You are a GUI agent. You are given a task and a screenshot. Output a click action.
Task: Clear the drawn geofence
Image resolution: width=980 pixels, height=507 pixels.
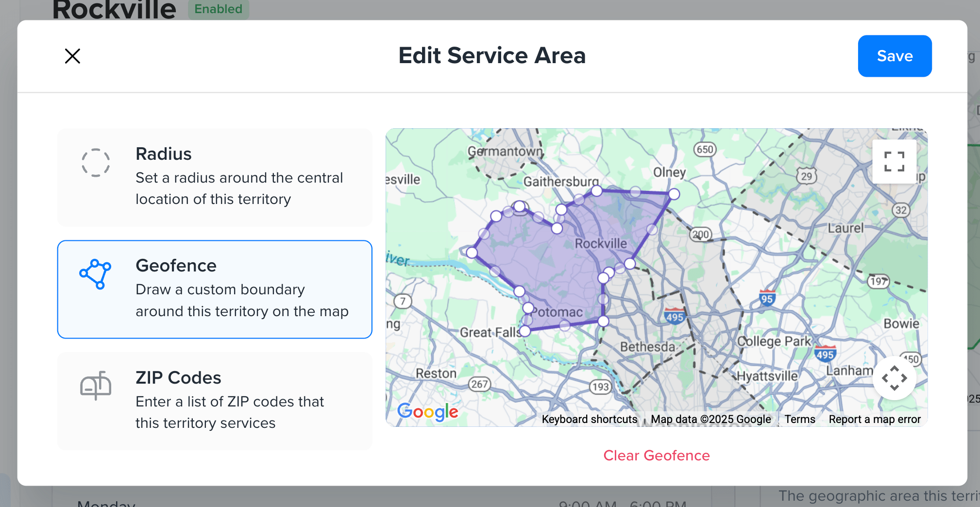pos(656,456)
